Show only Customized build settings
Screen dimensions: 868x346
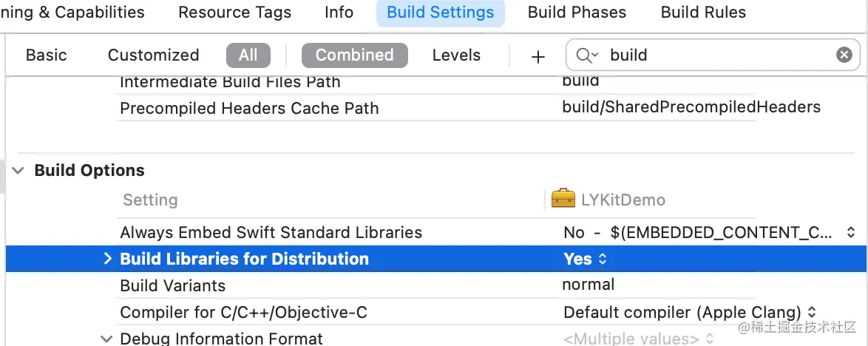153,55
